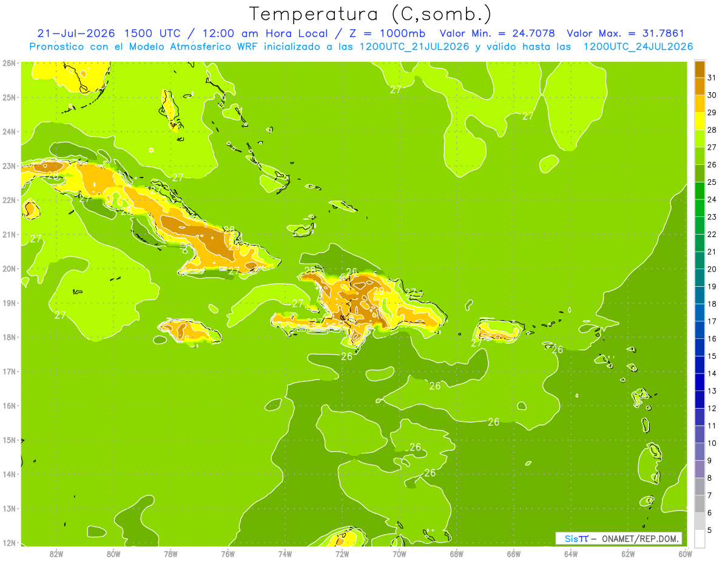
Task: Click the "78W" longitude axis label
Action: point(170,554)
